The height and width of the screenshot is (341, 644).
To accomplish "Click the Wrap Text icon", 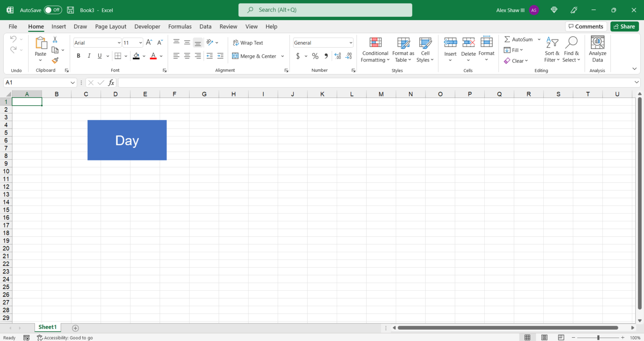I will [236, 42].
